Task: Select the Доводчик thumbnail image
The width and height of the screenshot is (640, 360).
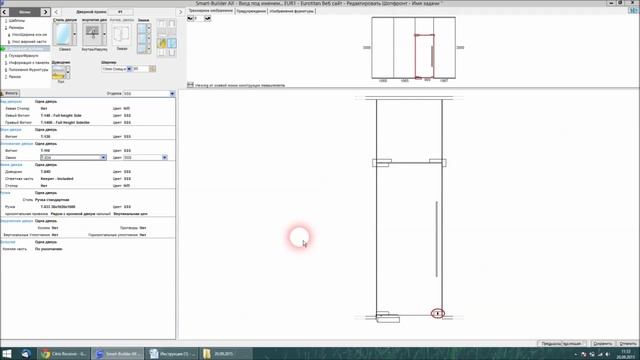Action: point(58,72)
